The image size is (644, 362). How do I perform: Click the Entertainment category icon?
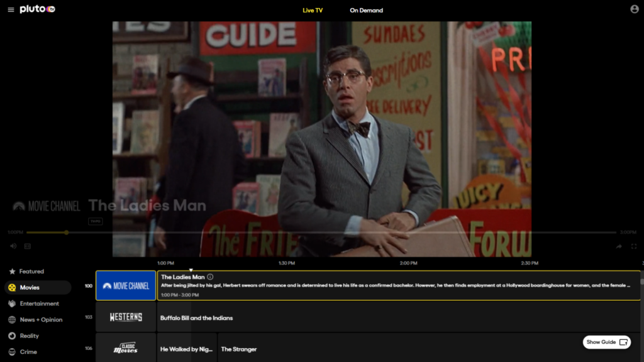[x=12, y=304]
